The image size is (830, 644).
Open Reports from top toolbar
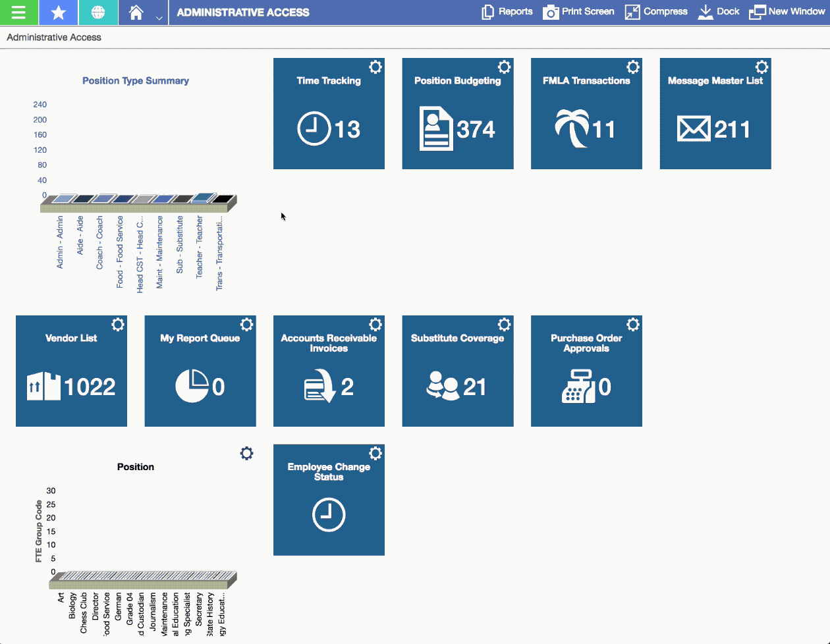click(x=507, y=12)
